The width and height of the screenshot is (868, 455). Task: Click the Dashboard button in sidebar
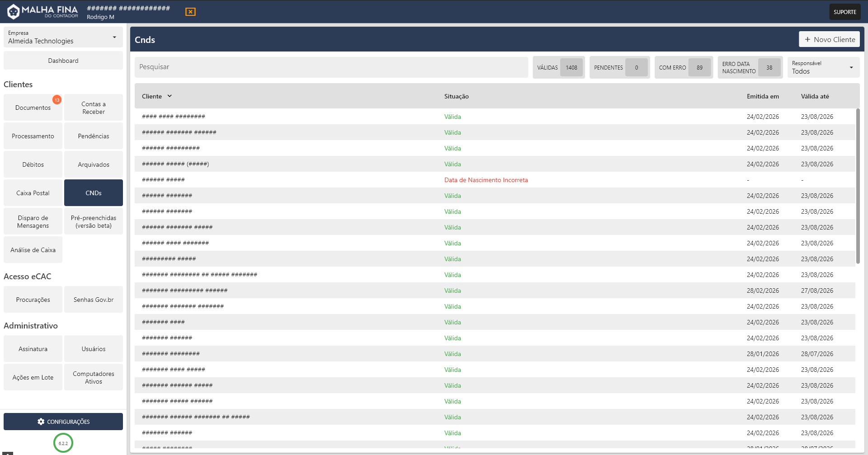point(63,61)
